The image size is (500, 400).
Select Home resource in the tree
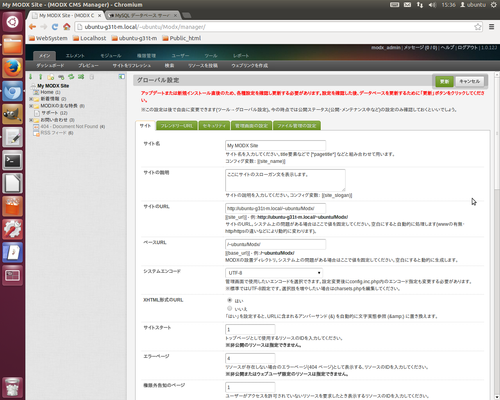pos(47,92)
